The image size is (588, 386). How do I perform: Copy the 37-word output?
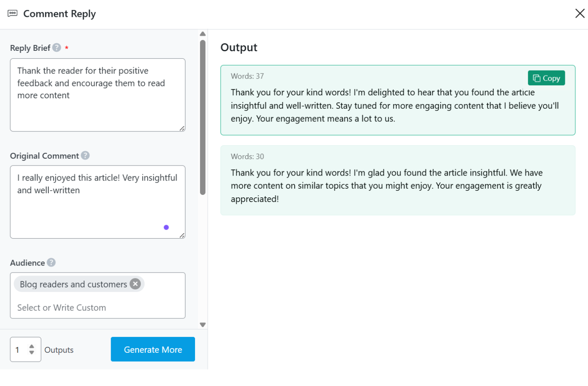pos(546,78)
